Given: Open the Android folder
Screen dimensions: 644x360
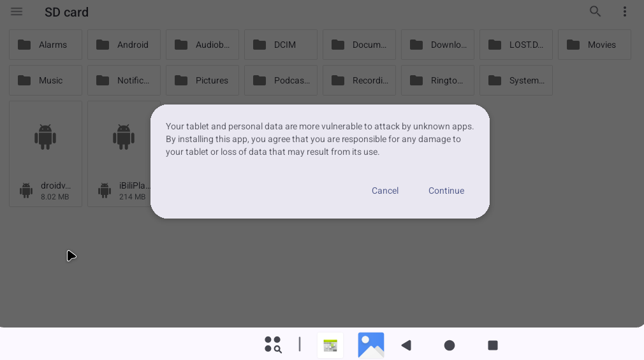Looking at the screenshot, I should [x=124, y=45].
